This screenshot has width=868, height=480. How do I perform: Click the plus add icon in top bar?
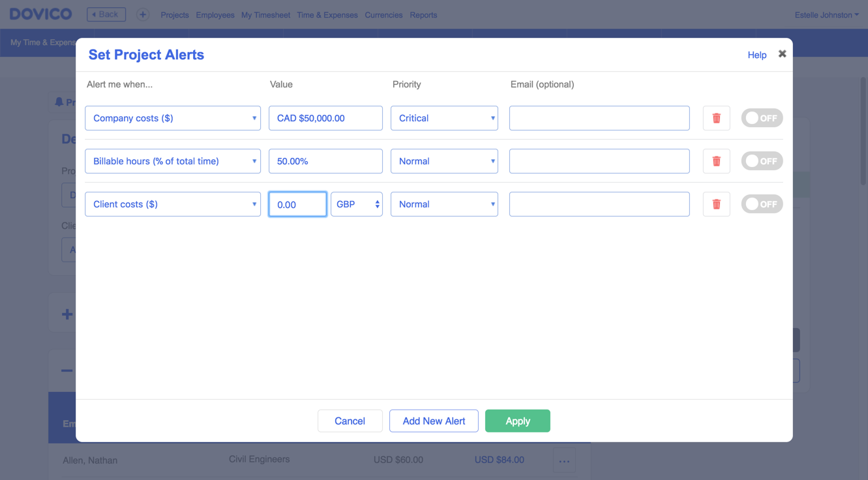click(142, 14)
